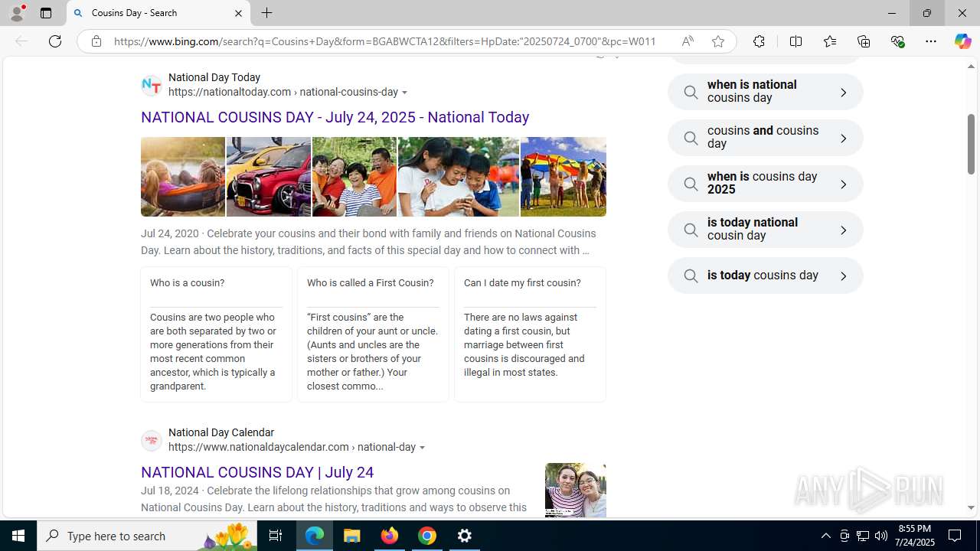Click the nationaltoday.com URL text
This screenshot has height=551, width=980.
283,93
